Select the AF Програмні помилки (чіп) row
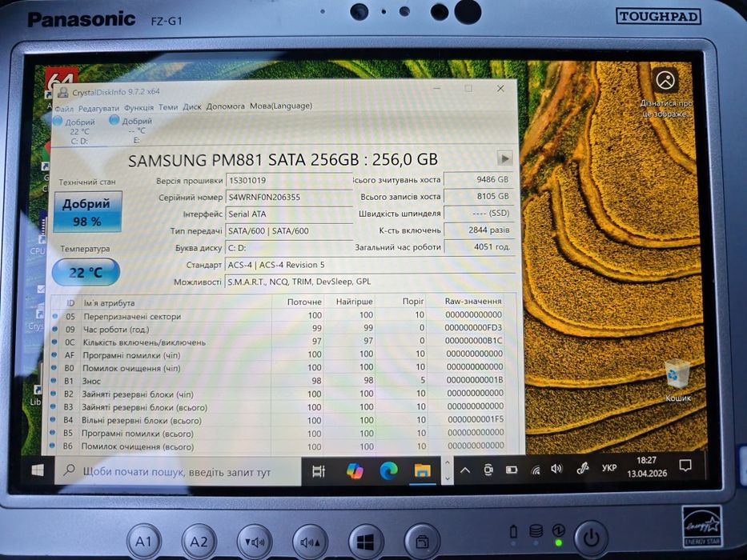The image size is (747, 560). coord(279,354)
